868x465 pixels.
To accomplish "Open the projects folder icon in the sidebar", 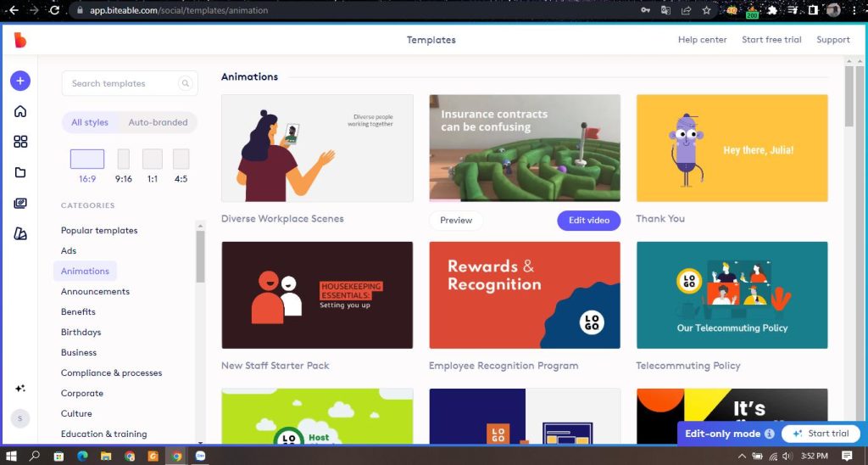I will pyautogui.click(x=20, y=172).
